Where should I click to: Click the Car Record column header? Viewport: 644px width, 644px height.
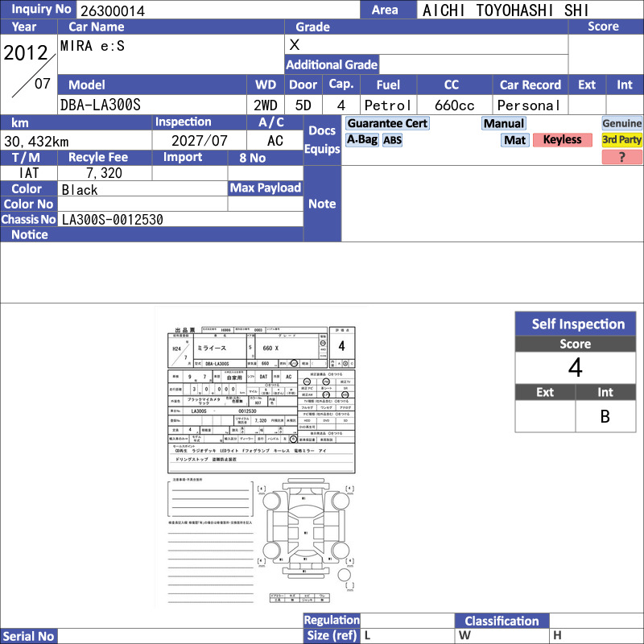[x=530, y=85]
